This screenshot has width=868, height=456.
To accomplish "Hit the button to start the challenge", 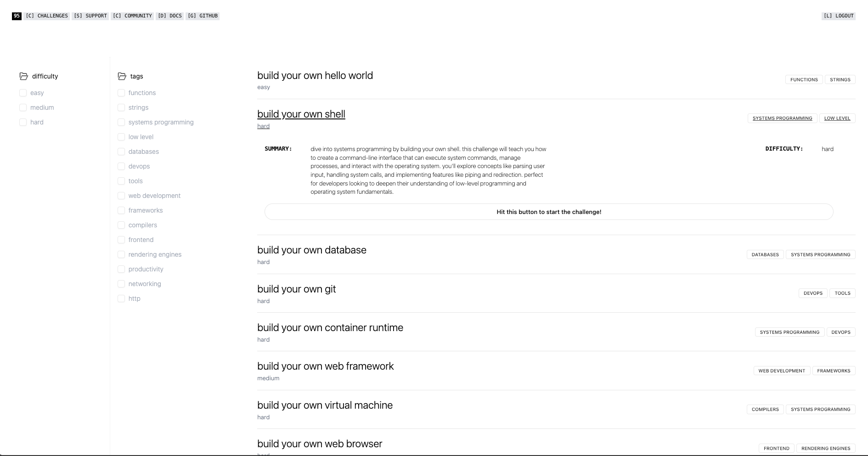I will [x=549, y=212].
